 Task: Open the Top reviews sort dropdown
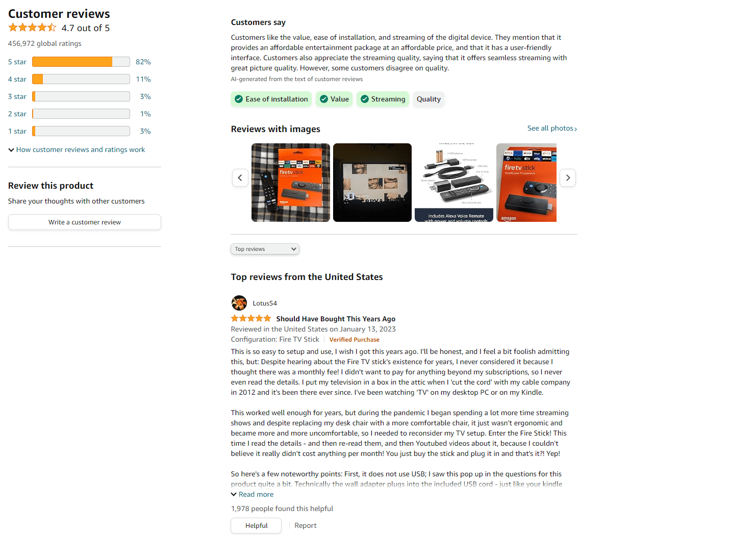point(265,249)
